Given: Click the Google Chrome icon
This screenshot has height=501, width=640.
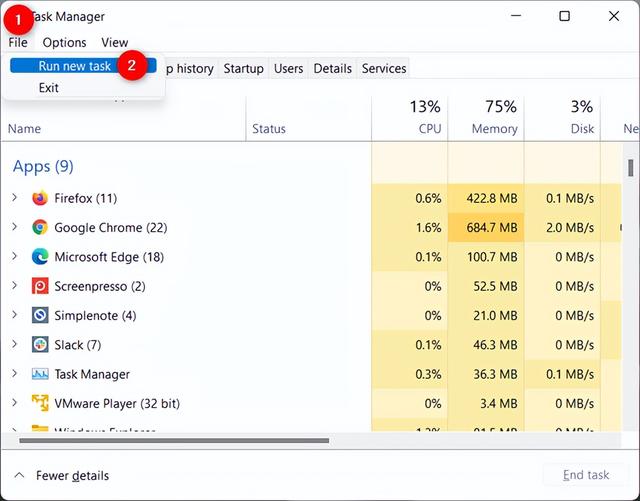Looking at the screenshot, I should [x=40, y=227].
